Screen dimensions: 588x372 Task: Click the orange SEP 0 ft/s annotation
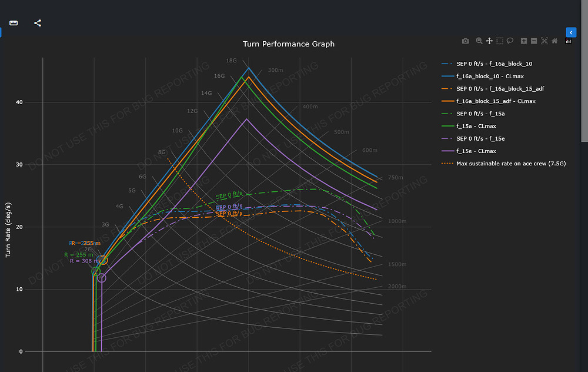pyautogui.click(x=229, y=214)
